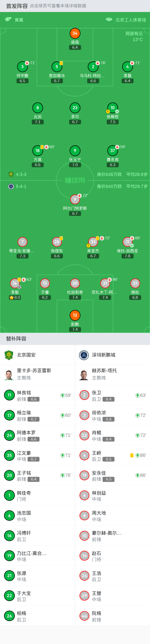Click the 首发阵容 section heading
The height and width of the screenshot is (644, 150).
coord(17,6)
